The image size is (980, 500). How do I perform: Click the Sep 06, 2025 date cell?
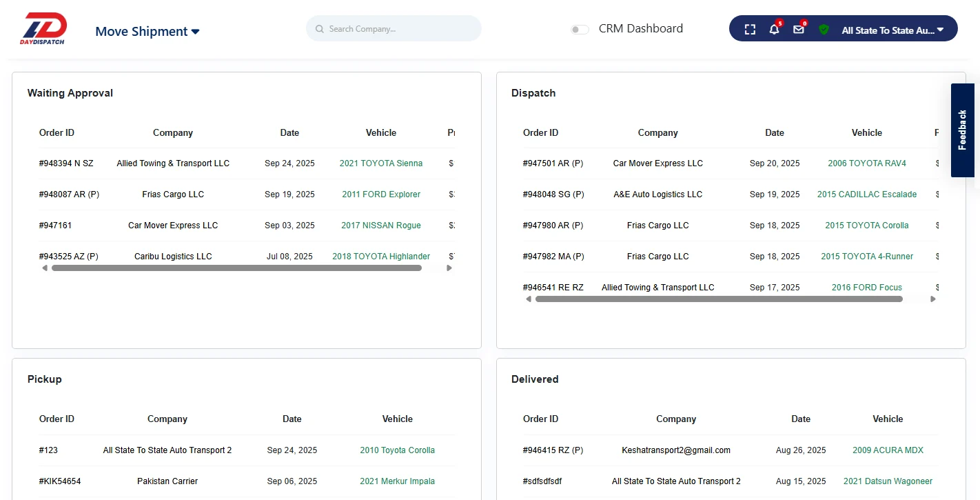tap(292, 481)
